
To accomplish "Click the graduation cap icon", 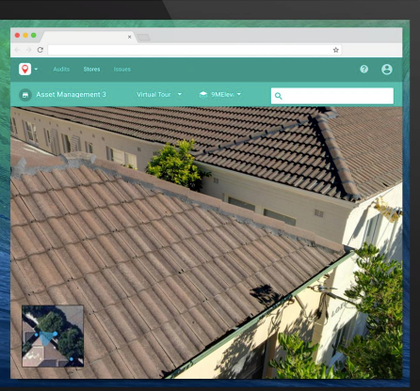I will (203, 94).
